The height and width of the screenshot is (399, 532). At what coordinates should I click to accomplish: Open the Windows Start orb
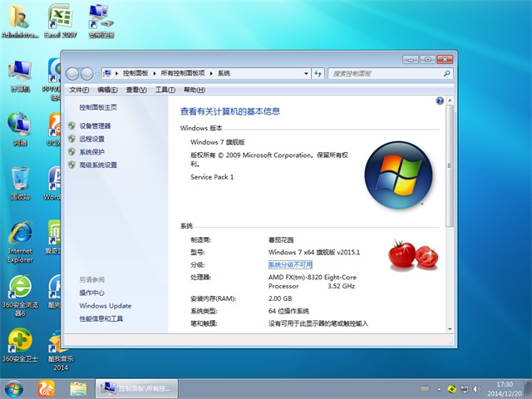14,389
